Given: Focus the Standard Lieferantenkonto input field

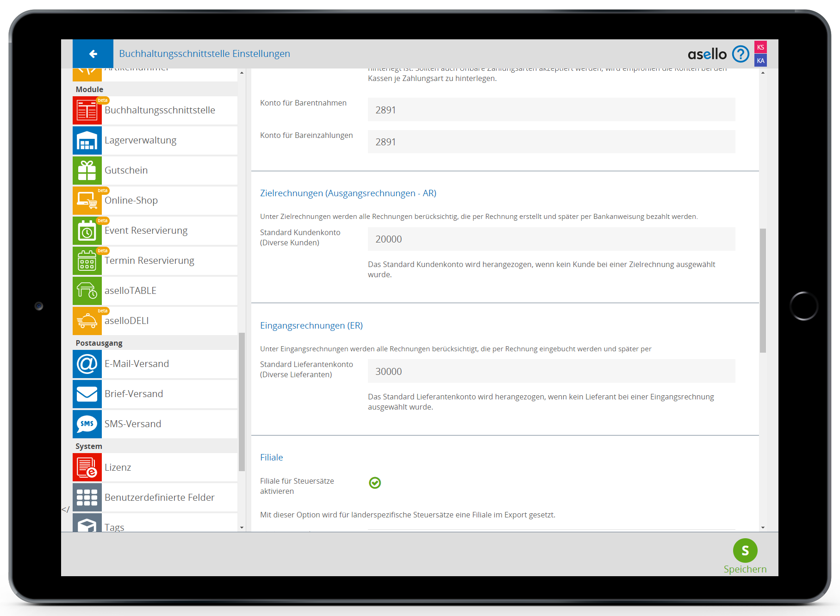Looking at the screenshot, I should coord(551,371).
